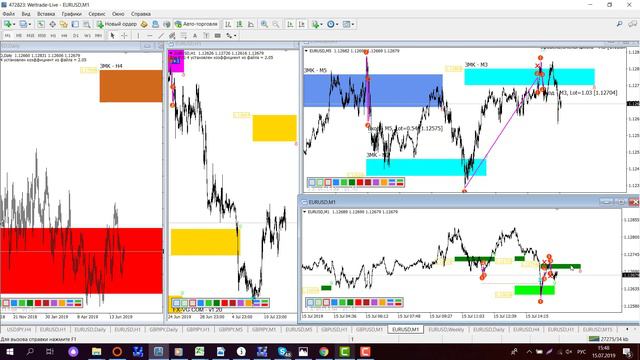This screenshot has height=360, width=640.
Task: Switch to the EURUSD,Weekly chart tab
Action: (446, 329)
